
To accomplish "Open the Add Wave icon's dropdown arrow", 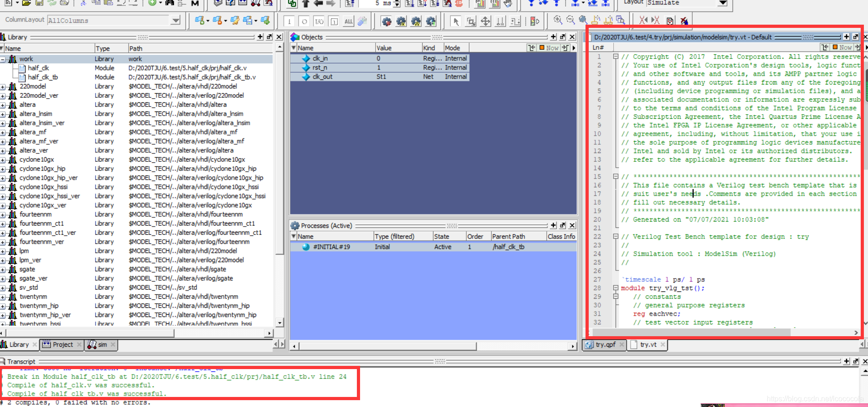I will [208, 21].
